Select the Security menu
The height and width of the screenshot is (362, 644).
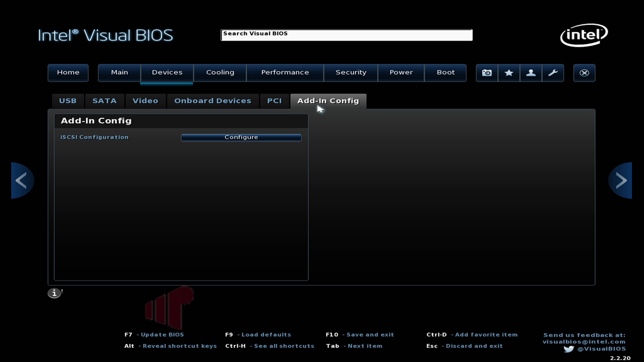click(x=351, y=73)
